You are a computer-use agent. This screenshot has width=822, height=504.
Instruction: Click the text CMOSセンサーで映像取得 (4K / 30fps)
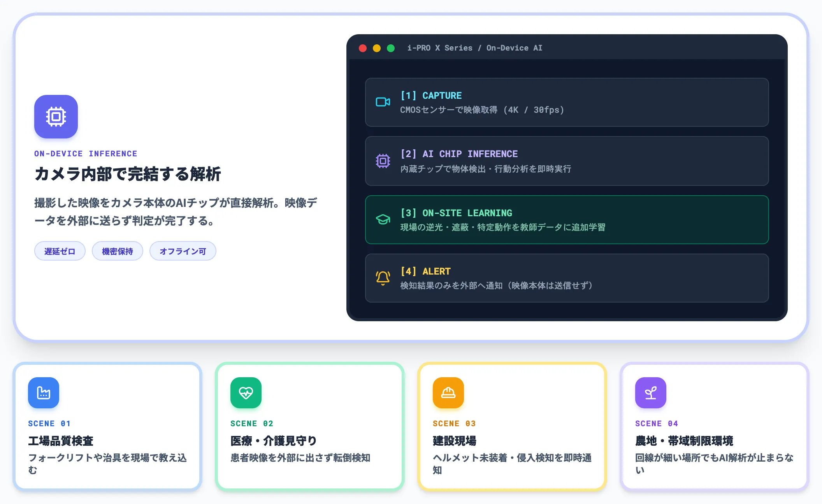point(482,110)
